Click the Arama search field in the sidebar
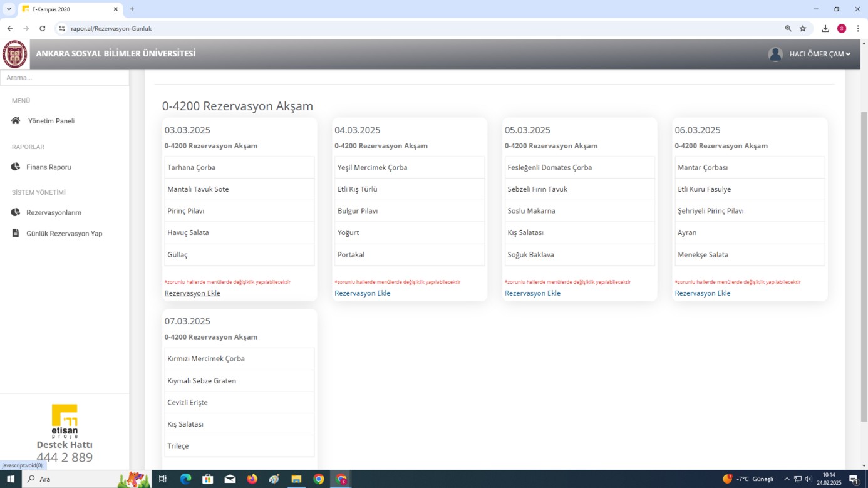Screen dimensions: 868x488 65,78
